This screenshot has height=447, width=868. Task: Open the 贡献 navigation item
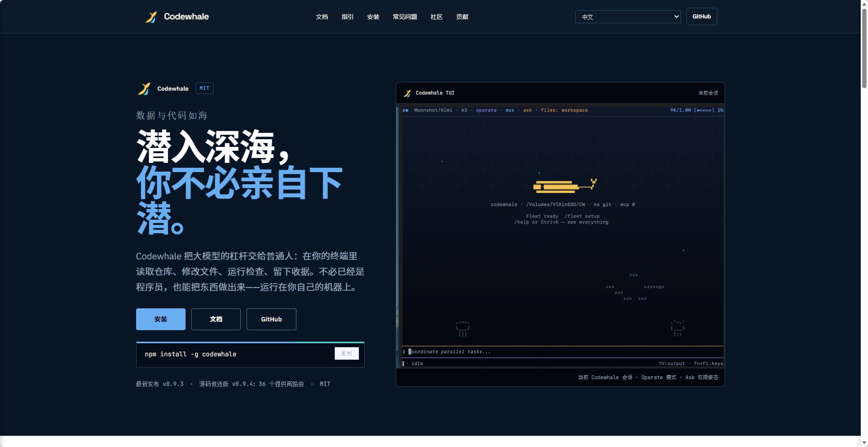[462, 17]
